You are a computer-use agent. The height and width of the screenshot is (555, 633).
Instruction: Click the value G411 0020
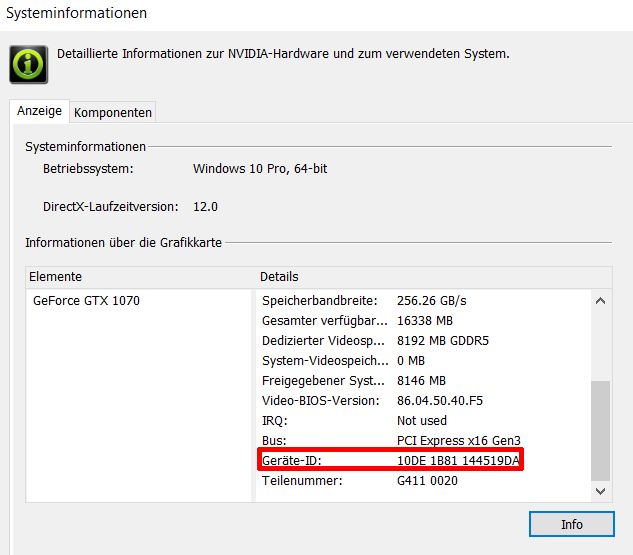pos(427,481)
